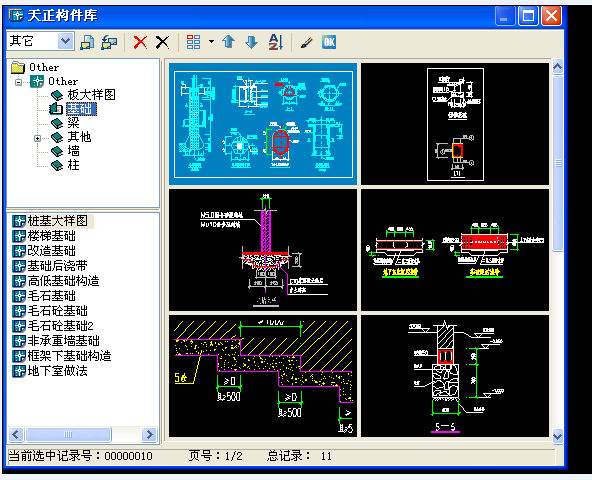Click the open library icon beside new
The image size is (592, 480).
(109, 42)
